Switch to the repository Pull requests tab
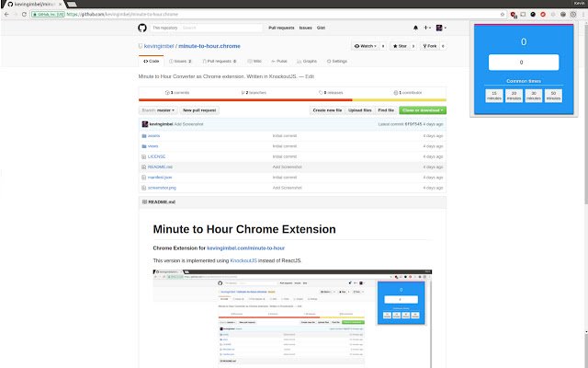 220,62
